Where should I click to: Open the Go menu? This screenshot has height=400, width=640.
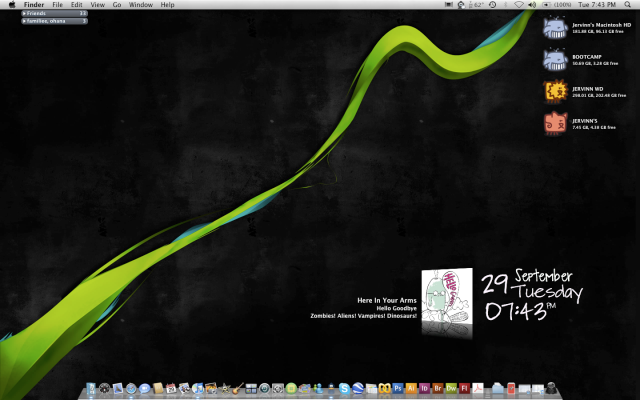coord(117,5)
